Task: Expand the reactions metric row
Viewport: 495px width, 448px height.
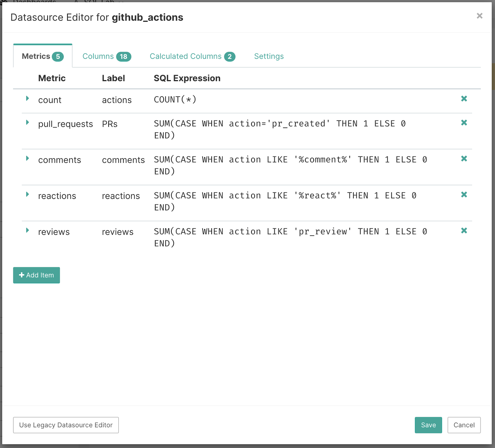Action: (28, 194)
